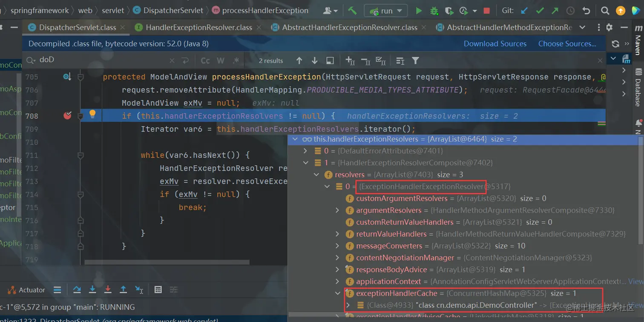Screen dimensions: 644x322
Task: Open profiler options dropdown arrow
Action: click(x=474, y=11)
